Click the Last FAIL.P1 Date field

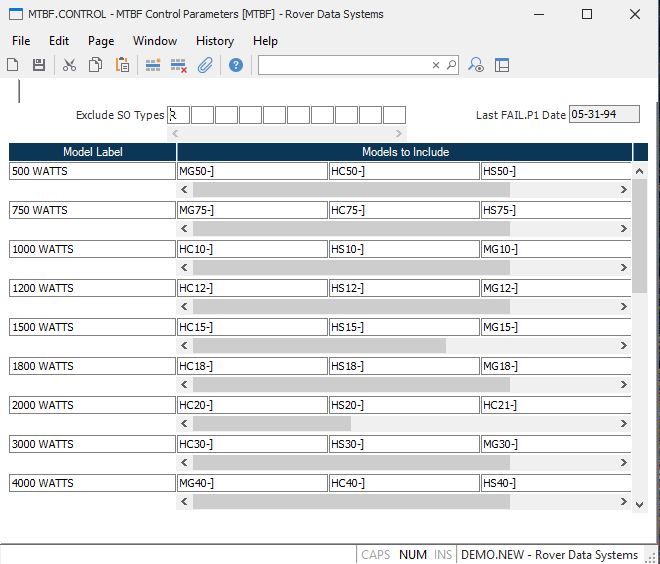click(604, 115)
